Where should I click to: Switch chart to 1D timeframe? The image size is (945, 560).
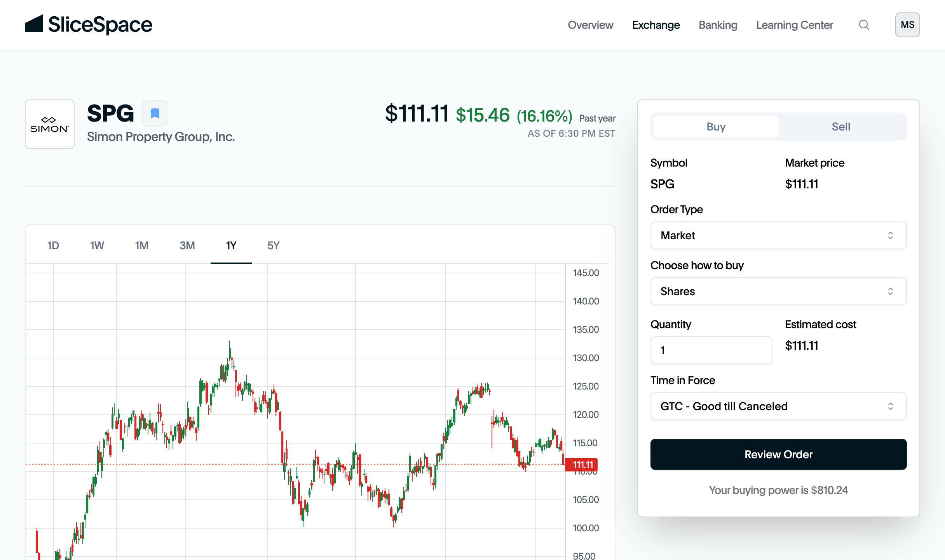click(53, 245)
